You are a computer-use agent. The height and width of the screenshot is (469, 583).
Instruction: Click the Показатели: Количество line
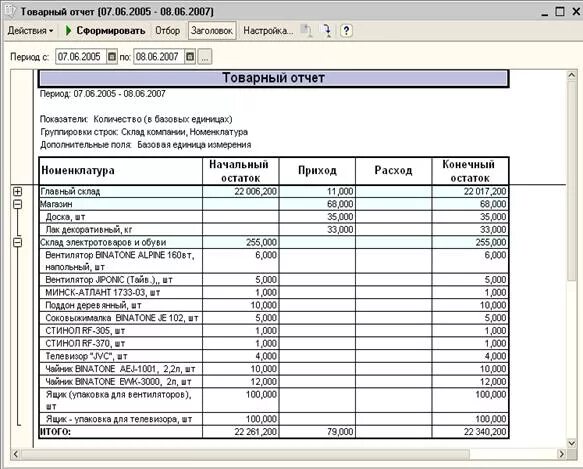136,119
